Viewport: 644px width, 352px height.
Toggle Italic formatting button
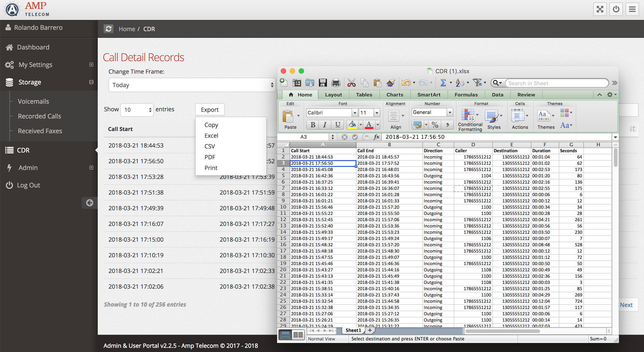pyautogui.click(x=325, y=125)
